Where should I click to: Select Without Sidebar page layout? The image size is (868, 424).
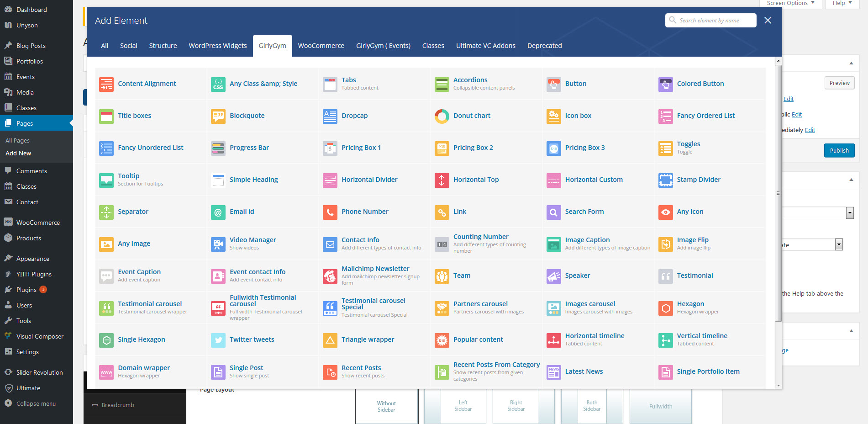tap(386, 406)
